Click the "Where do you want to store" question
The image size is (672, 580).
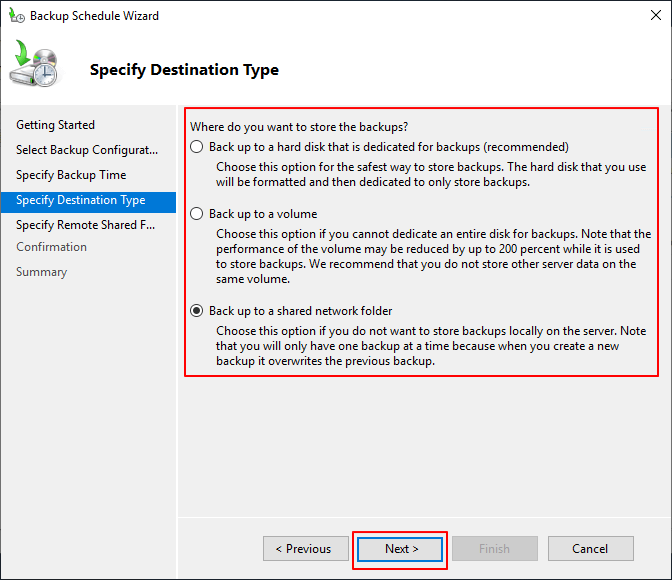point(299,127)
